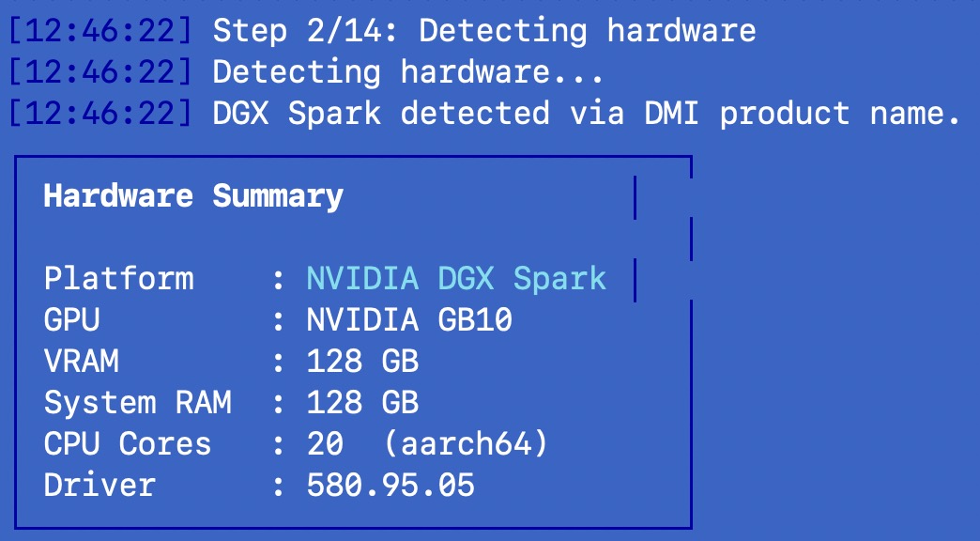Click the Hardware Summary heading
Viewport: 980px width, 541px height.
tap(193, 195)
